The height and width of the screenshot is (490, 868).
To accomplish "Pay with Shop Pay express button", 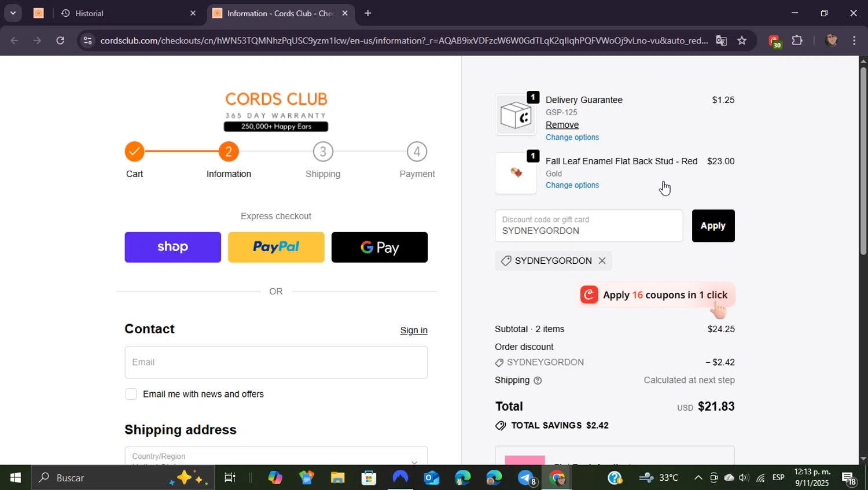I will pos(172,247).
